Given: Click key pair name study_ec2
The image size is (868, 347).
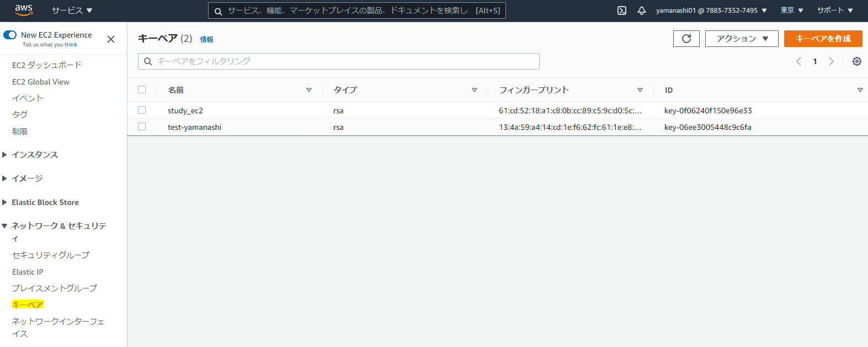Looking at the screenshot, I should 185,111.
